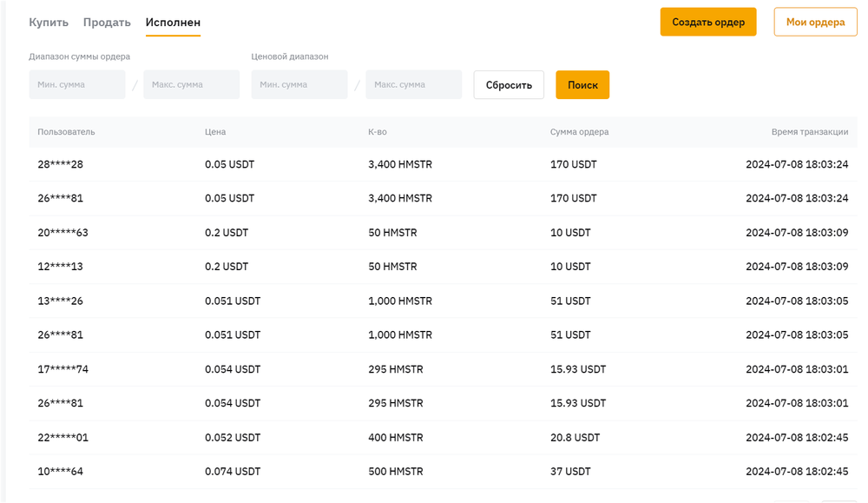Select the Исполнен tab
Viewport: 868px width, 503px height.
click(173, 23)
